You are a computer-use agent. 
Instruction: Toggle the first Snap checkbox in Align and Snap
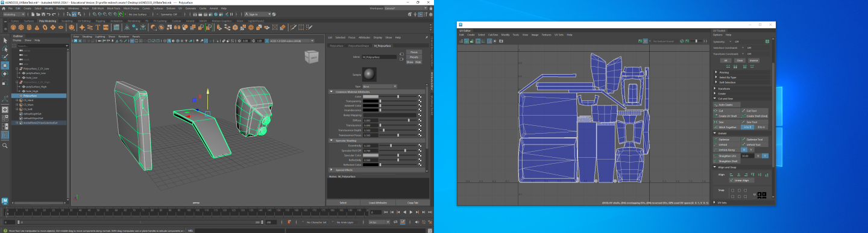point(732,190)
